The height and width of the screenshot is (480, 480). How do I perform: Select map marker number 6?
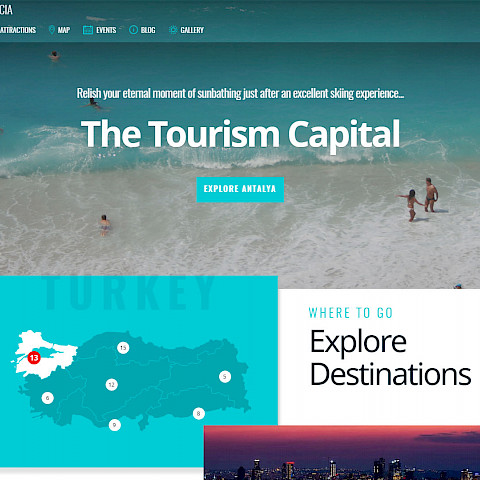[48, 398]
